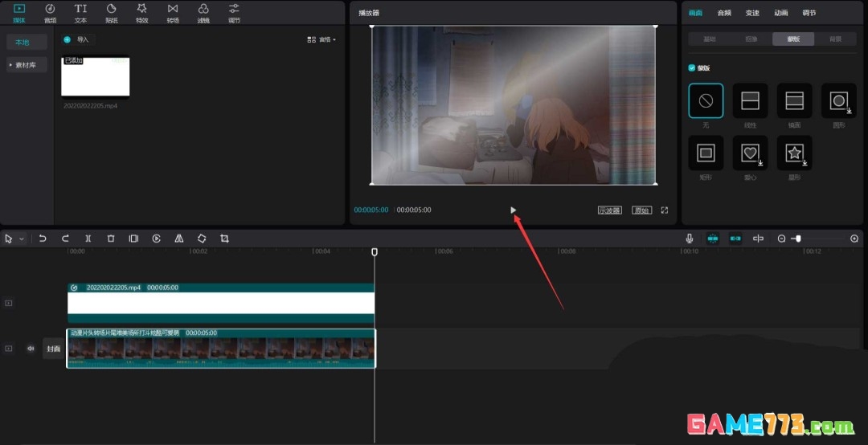Viewport: 868px width, 445px height.
Task: Click the 原始 aspect ratio button
Action: coord(641,210)
